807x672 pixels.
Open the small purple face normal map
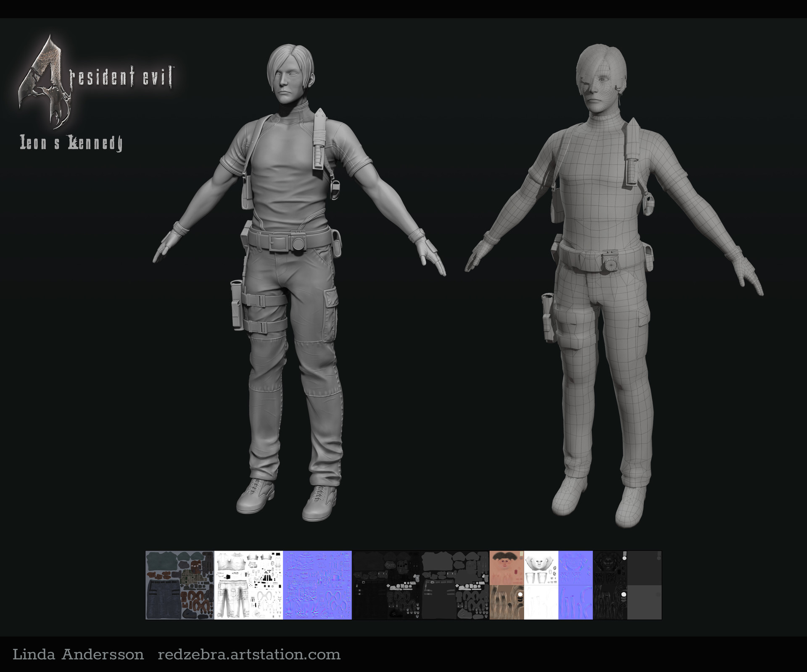pyautogui.click(x=576, y=568)
